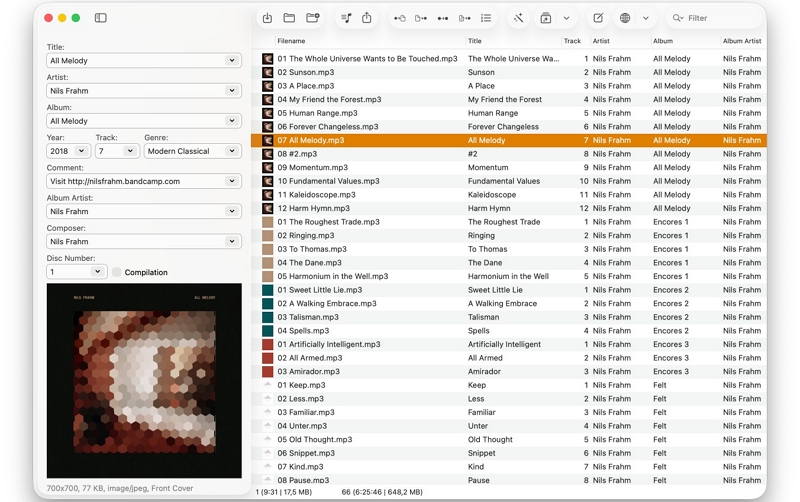Click the Add folder toolbar icon

[x=313, y=18]
